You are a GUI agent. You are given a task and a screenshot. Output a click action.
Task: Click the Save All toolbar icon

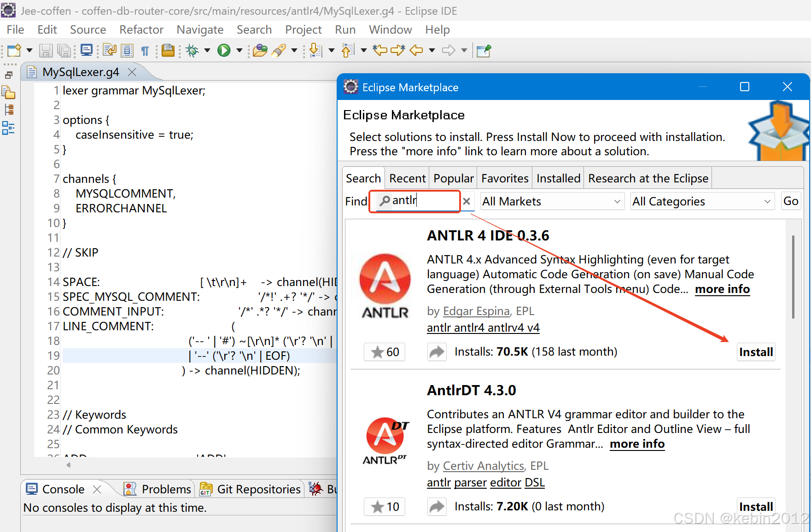[64, 50]
